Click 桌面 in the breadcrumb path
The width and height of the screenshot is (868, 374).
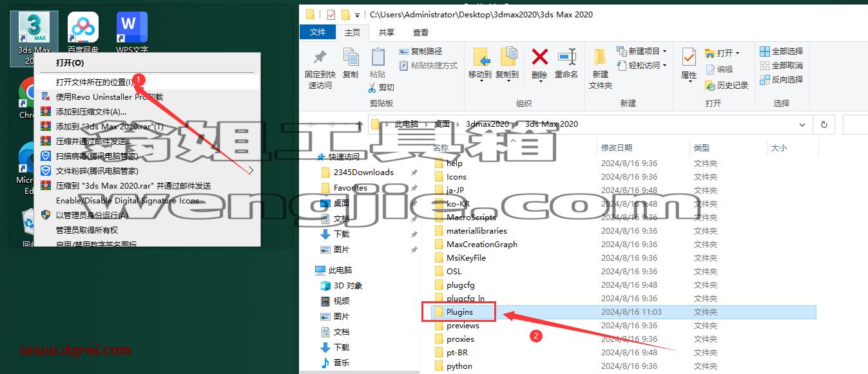[442, 124]
